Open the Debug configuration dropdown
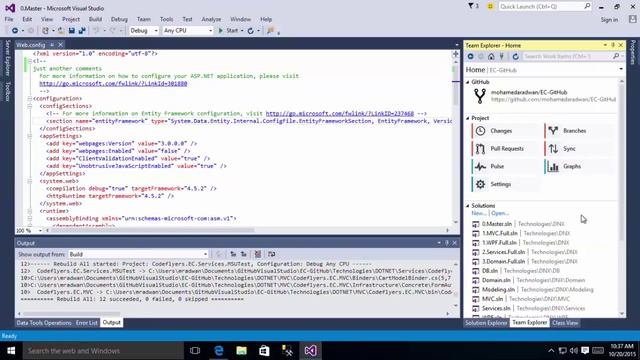 click(x=144, y=31)
